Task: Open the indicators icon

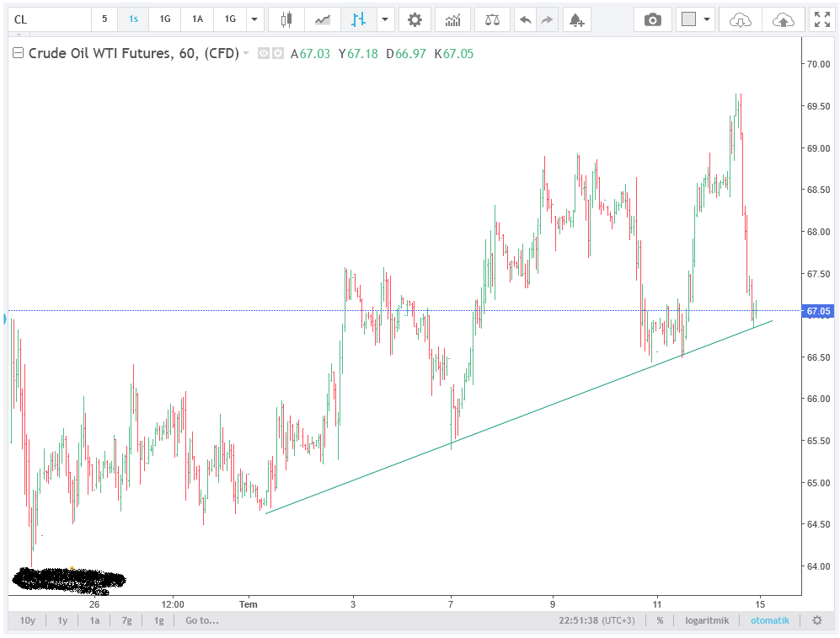Action: [x=453, y=19]
